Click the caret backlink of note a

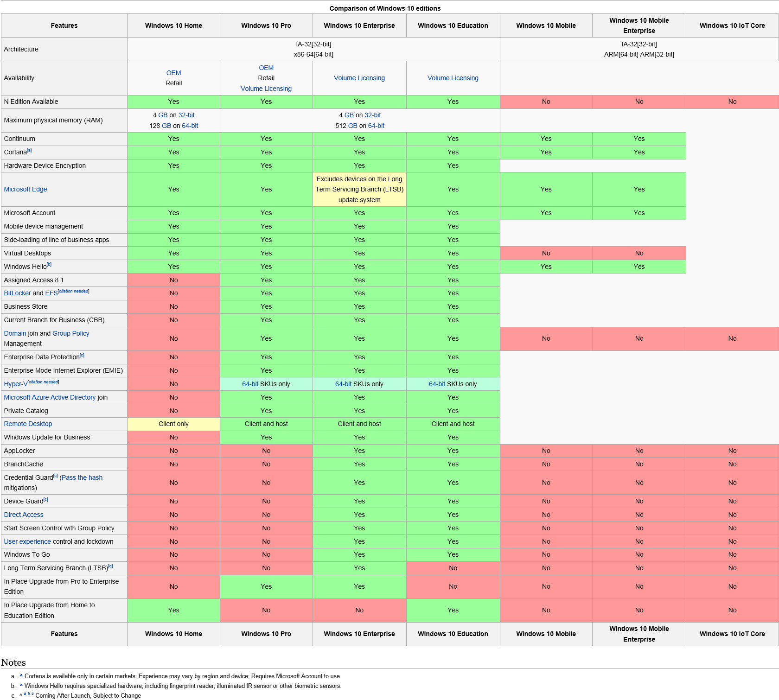click(21, 676)
